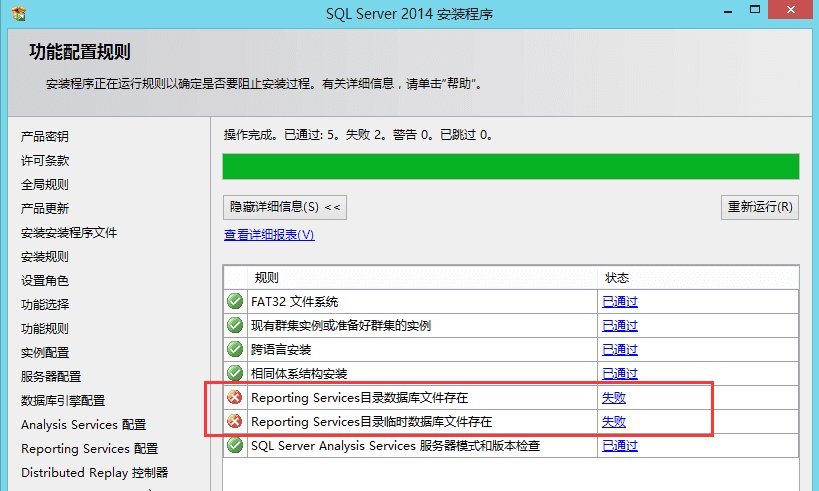
Task: Select 设置角色 step in sidebar
Action: tap(45, 280)
